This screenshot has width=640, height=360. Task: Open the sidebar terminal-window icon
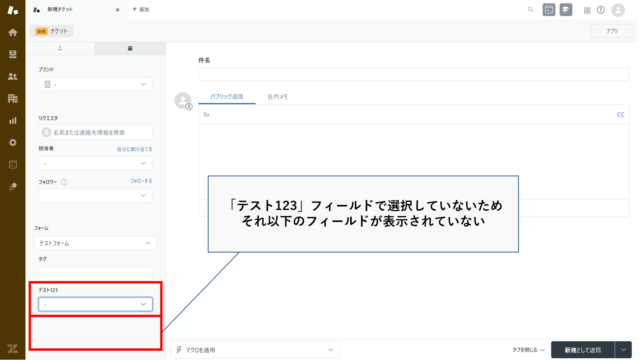point(13,165)
